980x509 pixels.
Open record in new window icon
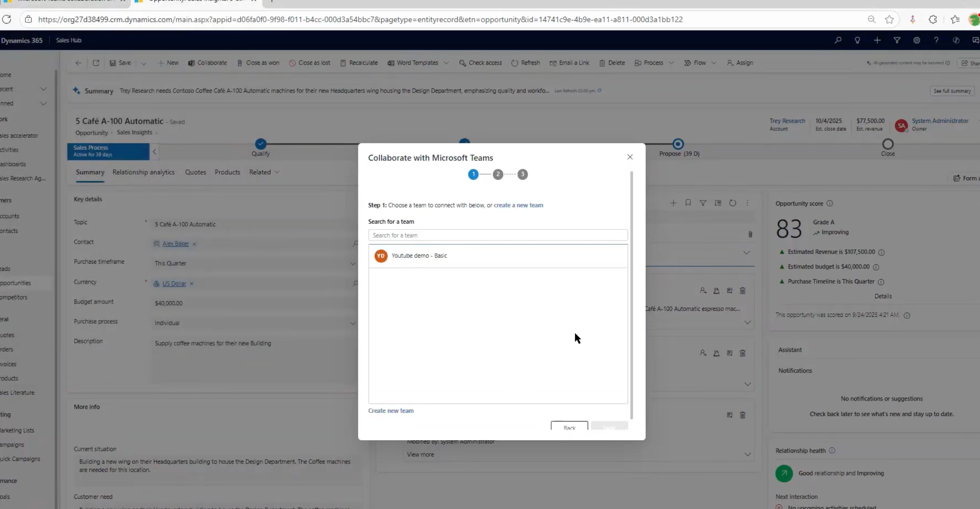tap(96, 63)
